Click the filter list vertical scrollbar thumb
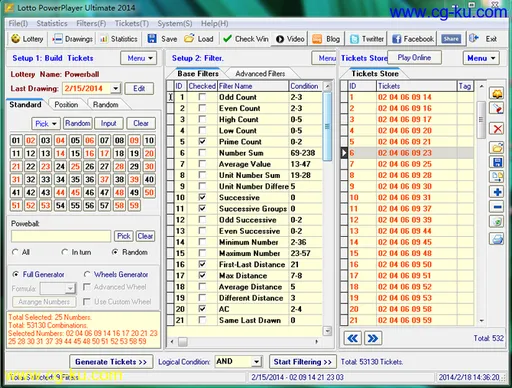512x388 pixels. click(327, 127)
